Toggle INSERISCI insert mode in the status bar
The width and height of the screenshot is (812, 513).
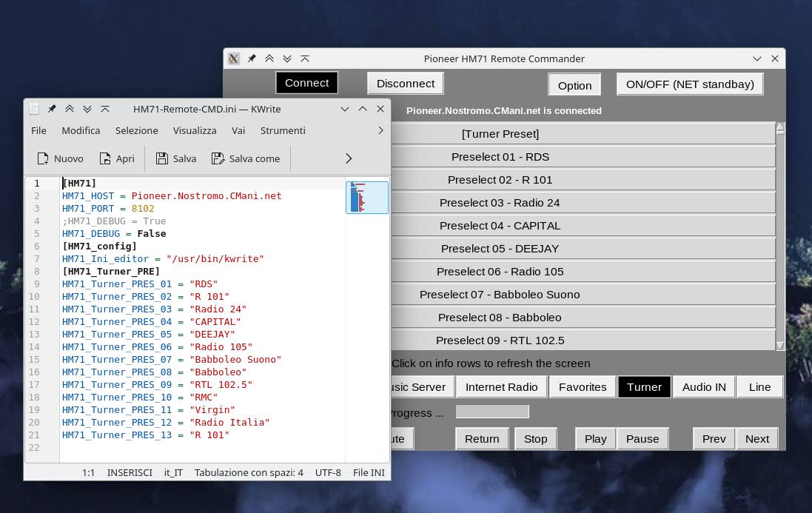click(130, 472)
